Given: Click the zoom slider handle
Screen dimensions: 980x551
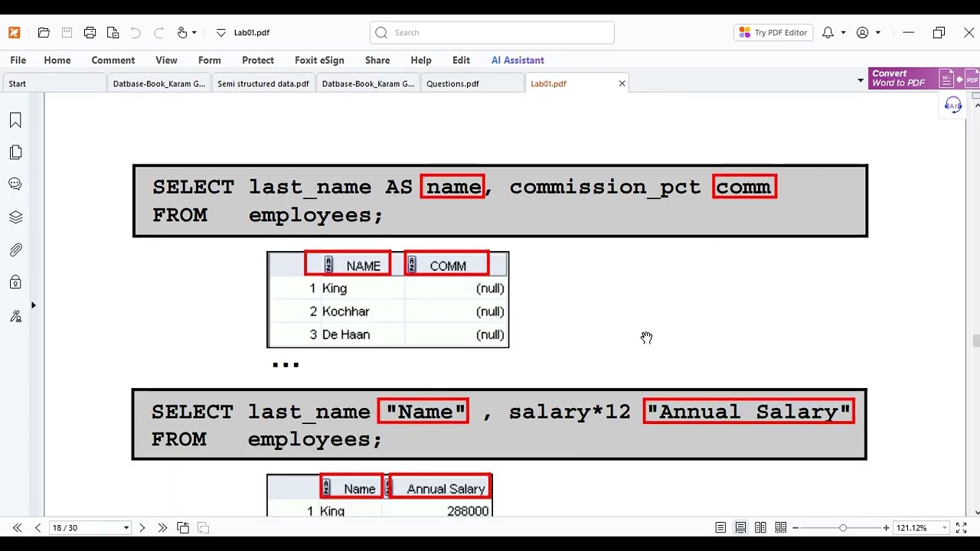Looking at the screenshot, I should (843, 528).
